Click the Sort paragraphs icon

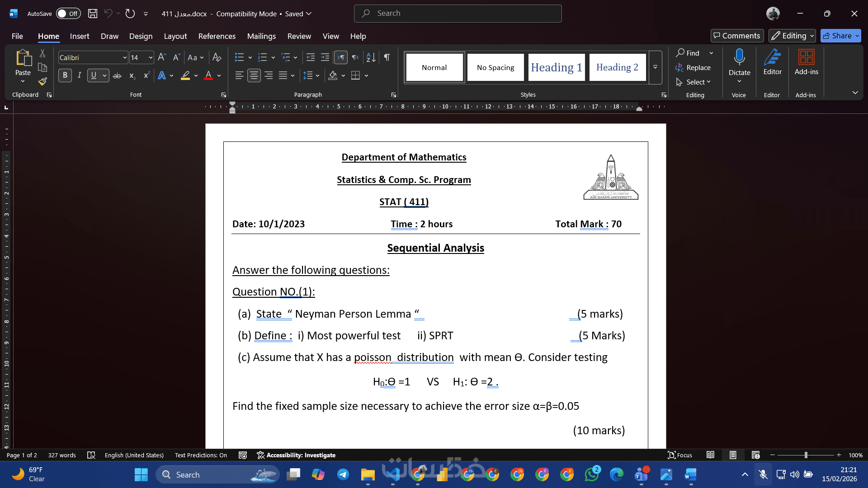(x=371, y=57)
